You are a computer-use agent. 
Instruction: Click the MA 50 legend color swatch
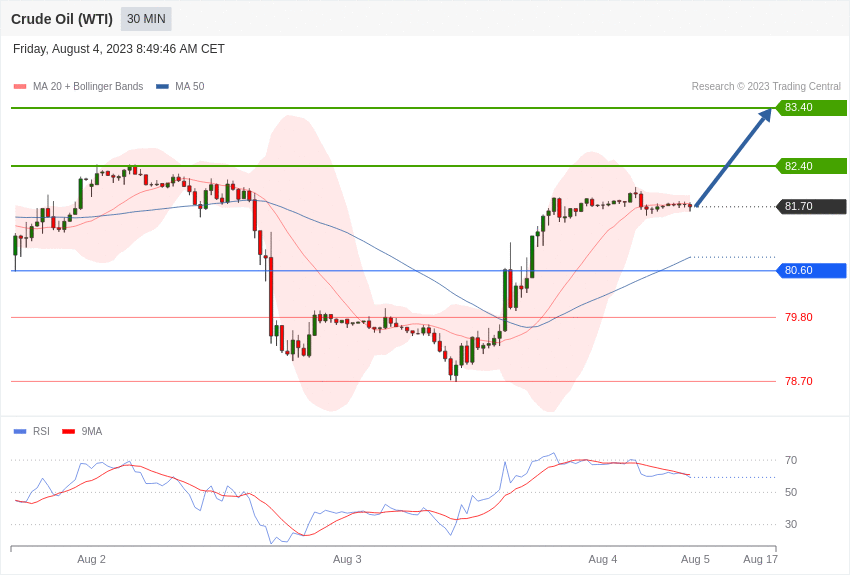point(162,86)
